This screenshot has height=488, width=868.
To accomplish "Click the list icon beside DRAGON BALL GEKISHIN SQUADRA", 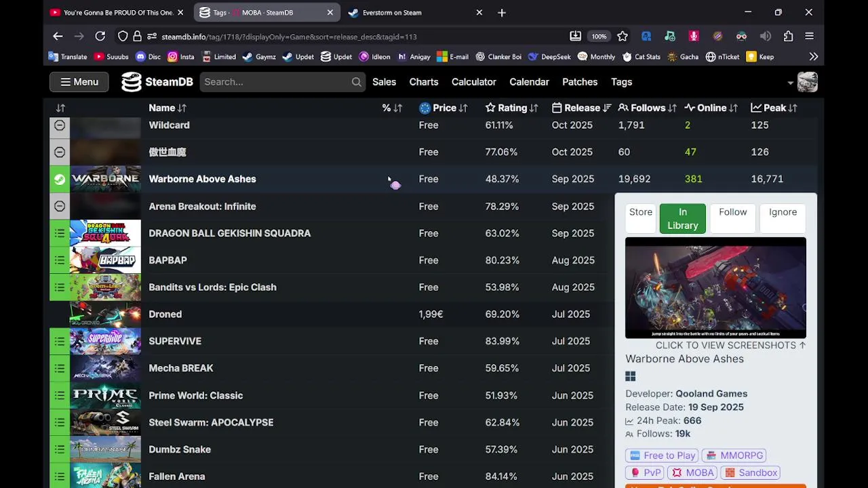I will click(60, 233).
